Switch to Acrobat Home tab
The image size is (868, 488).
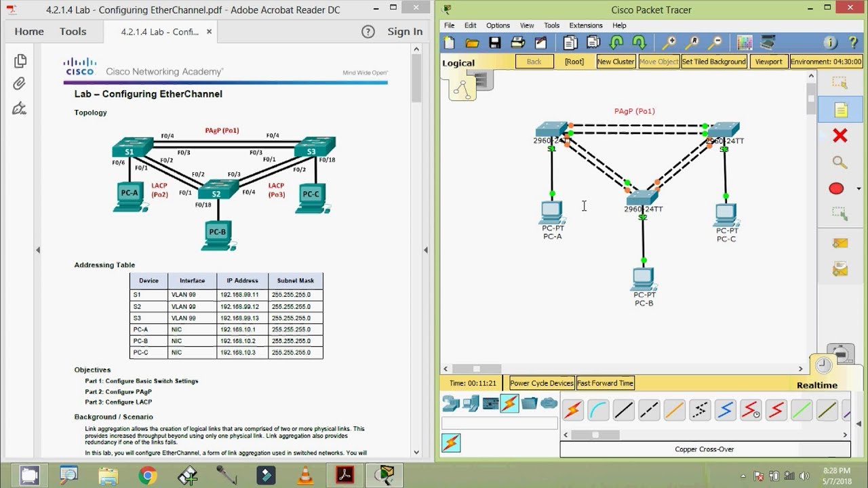pyautogui.click(x=29, y=31)
